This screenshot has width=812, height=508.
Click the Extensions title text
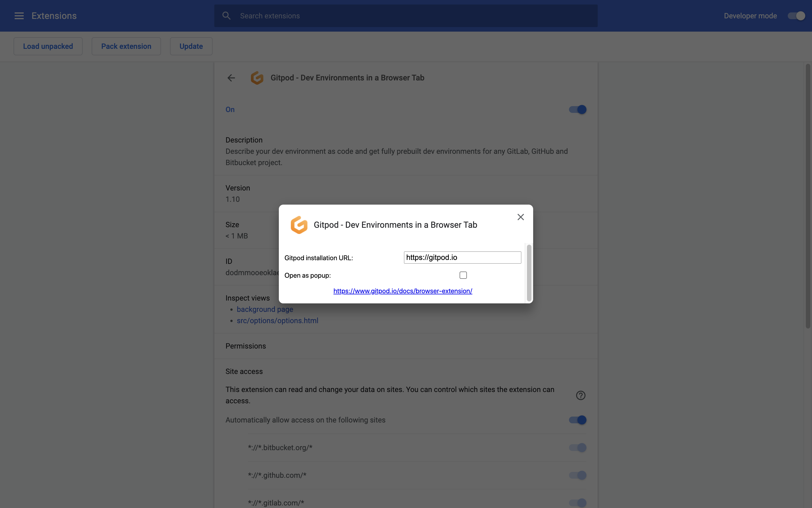54,16
